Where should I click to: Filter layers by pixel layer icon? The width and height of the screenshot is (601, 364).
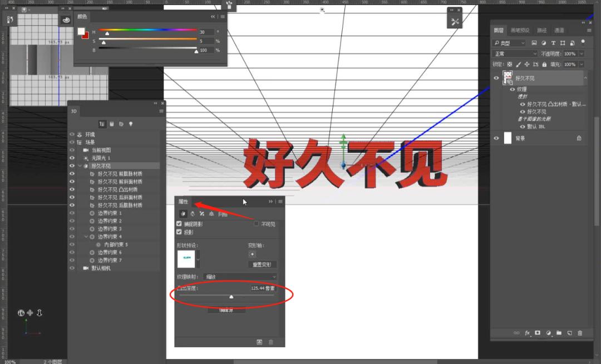(x=534, y=43)
